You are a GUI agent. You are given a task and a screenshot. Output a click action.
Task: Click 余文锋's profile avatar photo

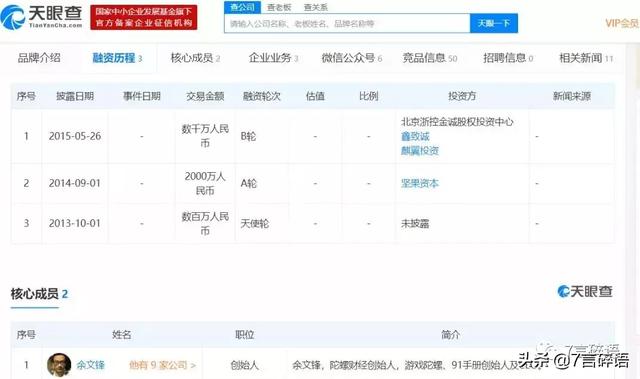(x=59, y=365)
